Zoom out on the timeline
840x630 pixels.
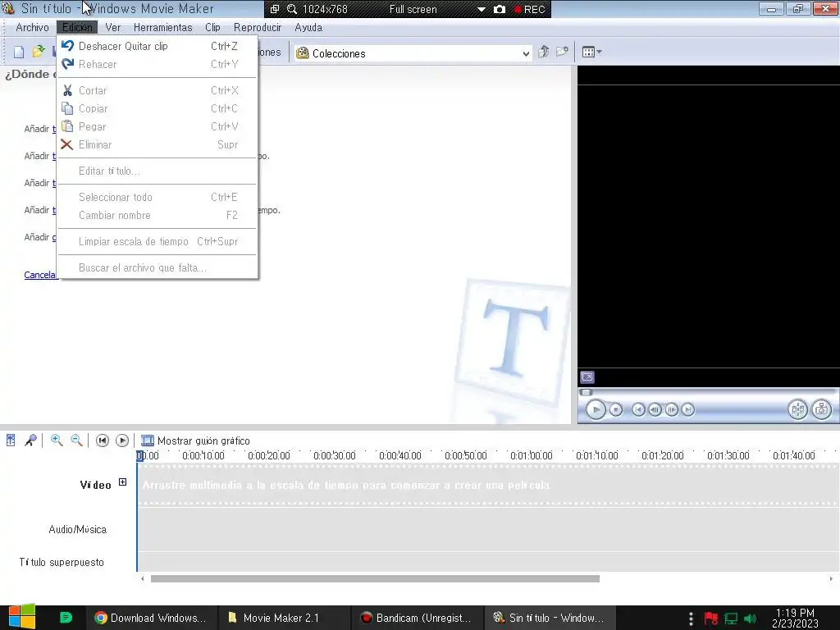pyautogui.click(x=76, y=441)
